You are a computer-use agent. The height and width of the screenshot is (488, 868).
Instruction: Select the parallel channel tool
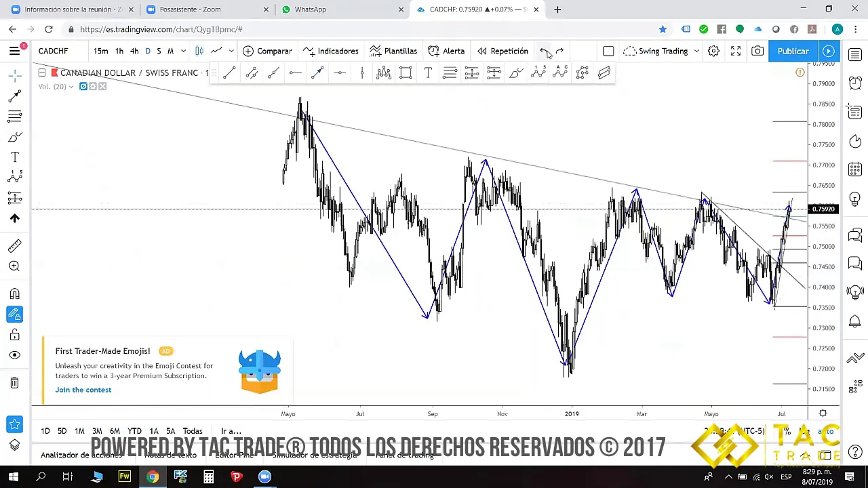pyautogui.click(x=252, y=73)
